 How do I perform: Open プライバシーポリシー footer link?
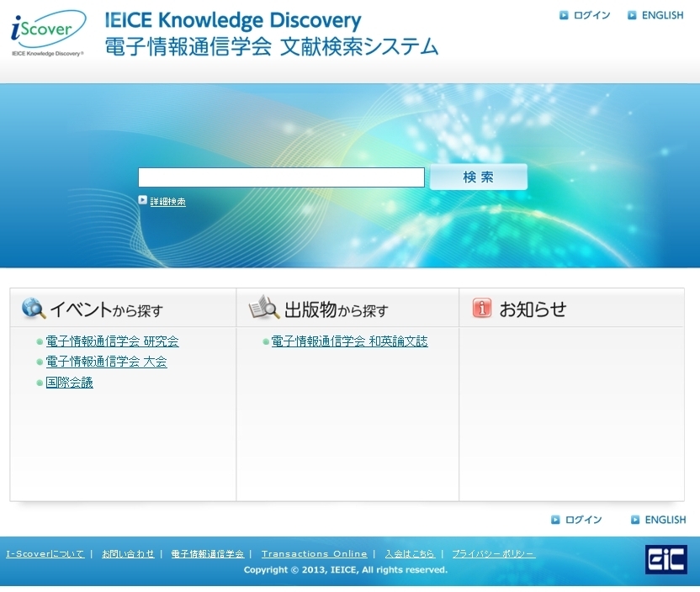494,554
